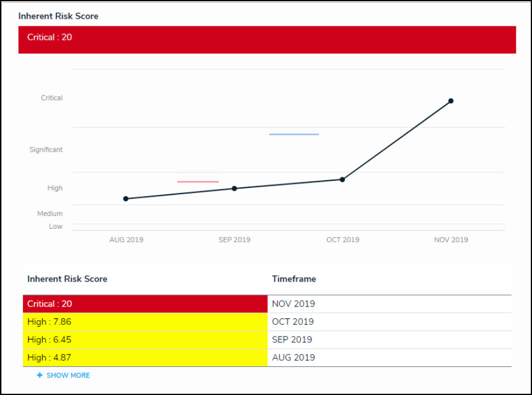
Task: Click the SHOW MORE link
Action: (68, 375)
